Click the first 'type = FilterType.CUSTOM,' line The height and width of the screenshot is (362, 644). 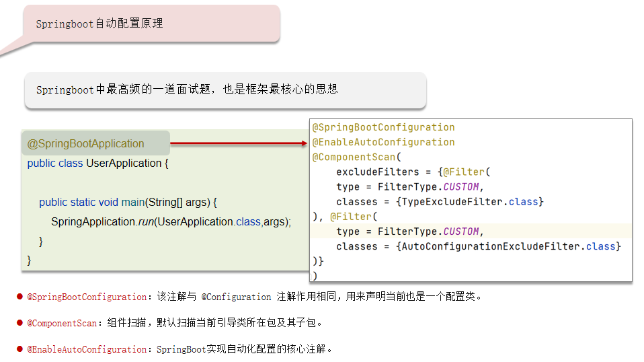(x=410, y=187)
